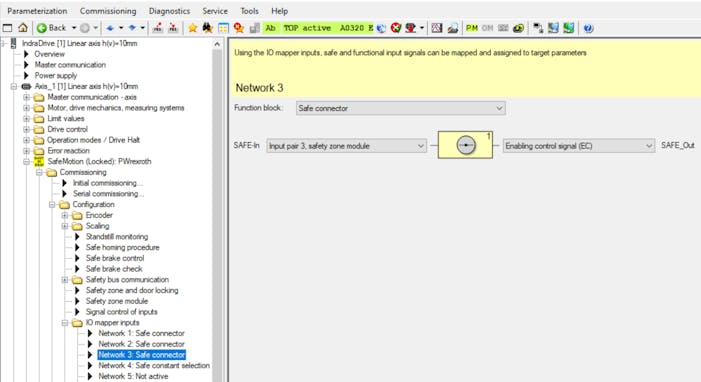
Task: Switch to OM operating mode
Action: click(x=487, y=28)
